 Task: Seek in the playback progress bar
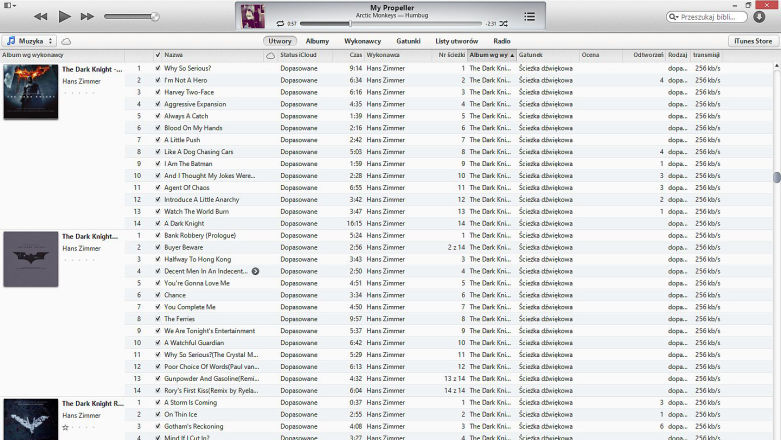[391, 23]
